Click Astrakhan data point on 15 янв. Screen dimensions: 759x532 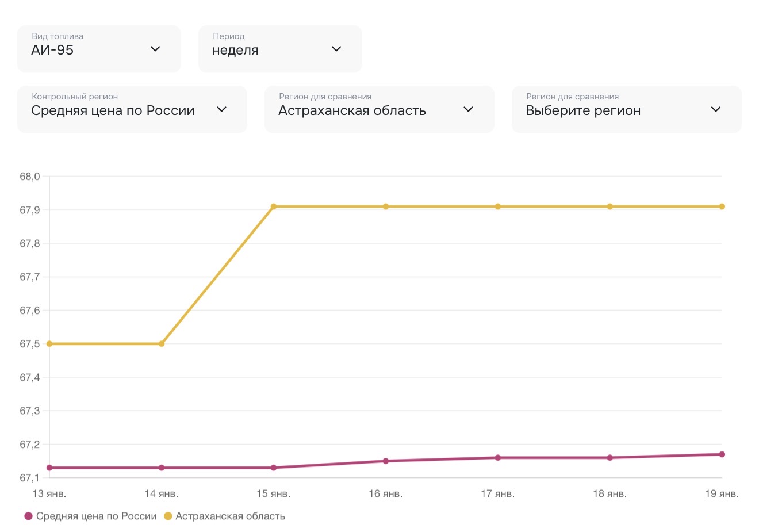click(x=274, y=206)
